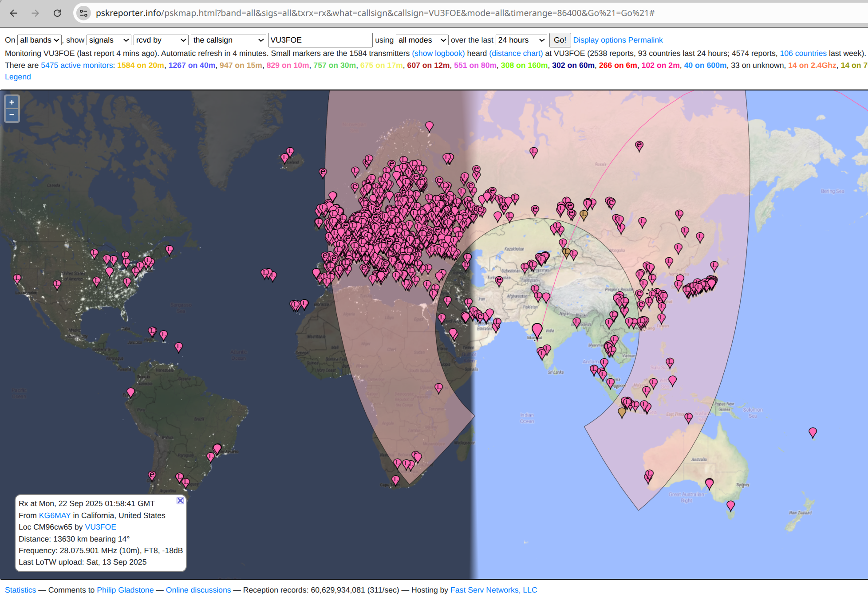Click '1267 on 40m' band count text
Viewport: 868px width, 601px height.
pyautogui.click(x=192, y=65)
